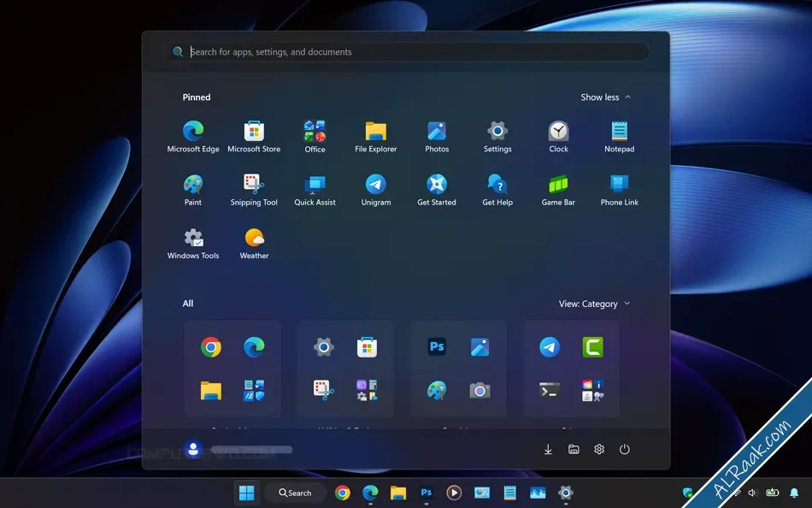Open the volume control in system tray
This screenshot has width=812, height=508.
pos(752,493)
